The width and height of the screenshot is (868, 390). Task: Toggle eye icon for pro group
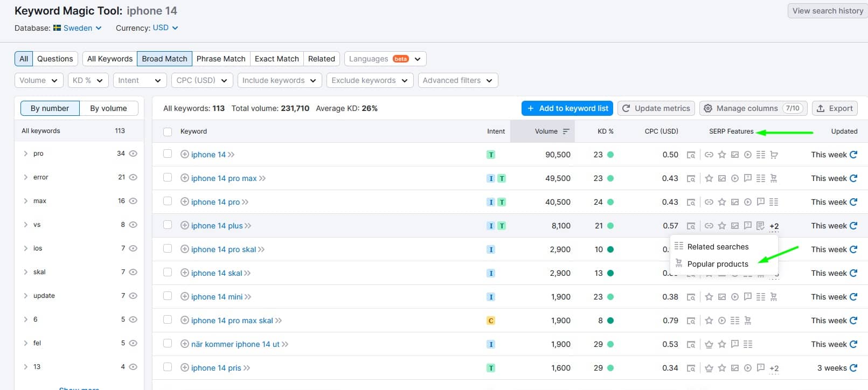pyautogui.click(x=133, y=154)
